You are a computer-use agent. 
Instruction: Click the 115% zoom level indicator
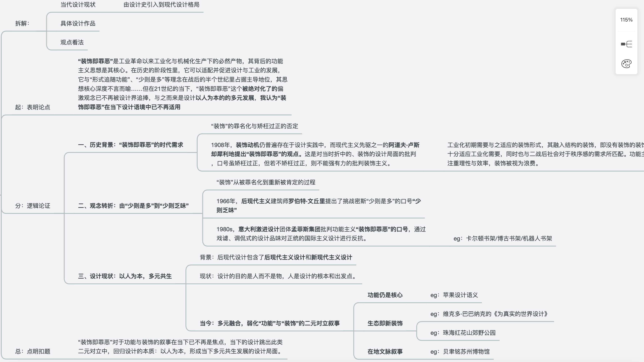626,20
